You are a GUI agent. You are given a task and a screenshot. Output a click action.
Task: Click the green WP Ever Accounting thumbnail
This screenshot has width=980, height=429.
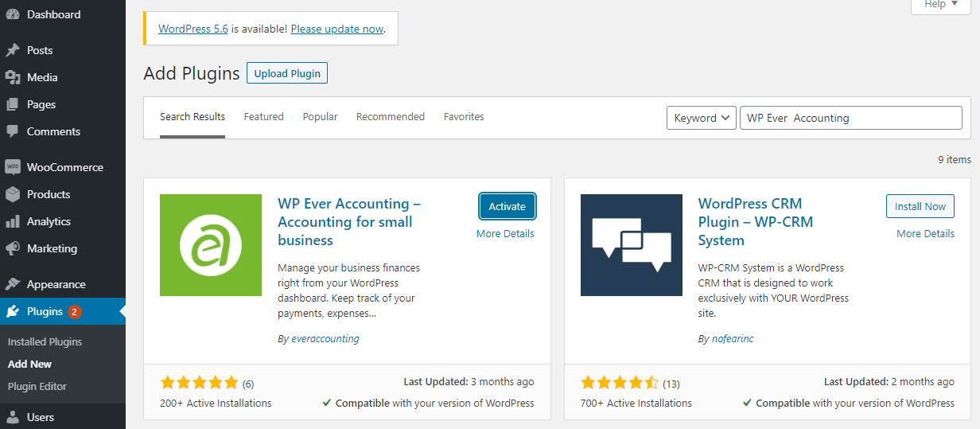pos(211,245)
